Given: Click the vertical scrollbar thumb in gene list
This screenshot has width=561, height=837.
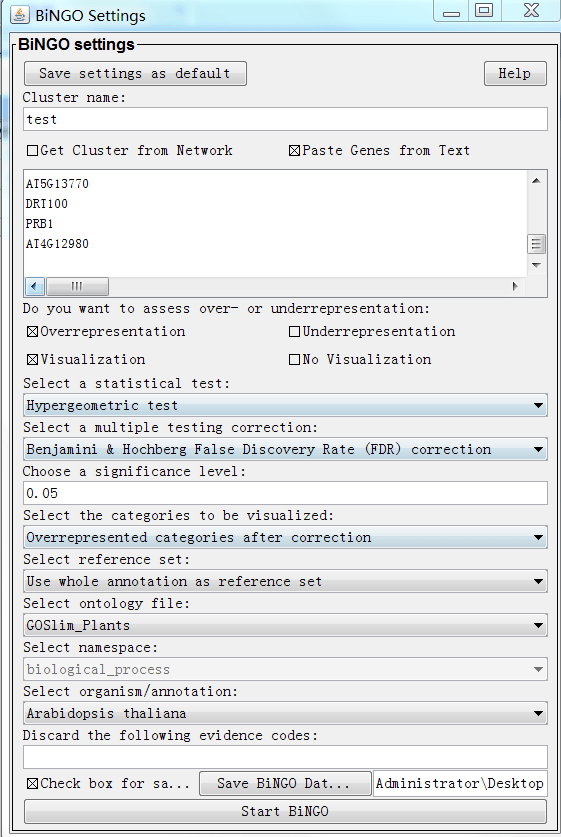Looking at the screenshot, I should [x=536, y=244].
